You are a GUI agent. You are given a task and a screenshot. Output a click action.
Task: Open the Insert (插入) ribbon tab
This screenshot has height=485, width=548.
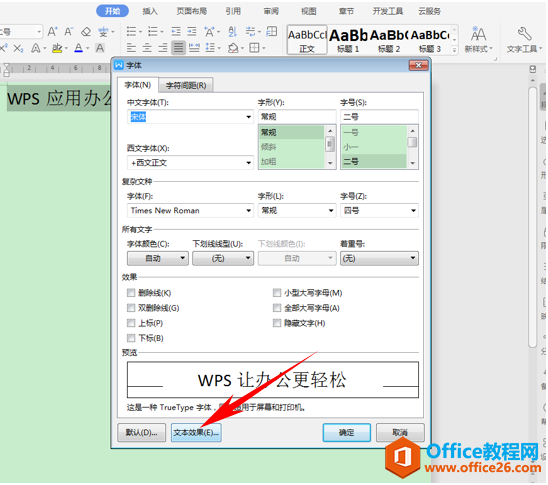click(150, 11)
